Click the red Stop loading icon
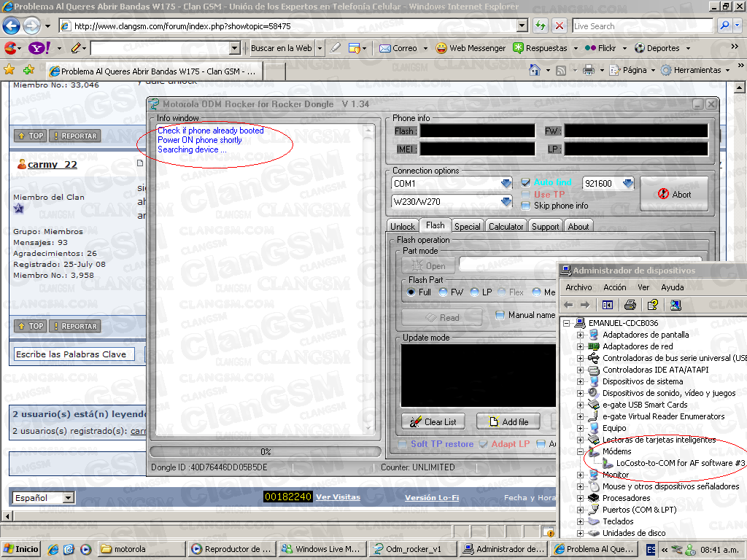The height and width of the screenshot is (560, 747). (x=560, y=26)
